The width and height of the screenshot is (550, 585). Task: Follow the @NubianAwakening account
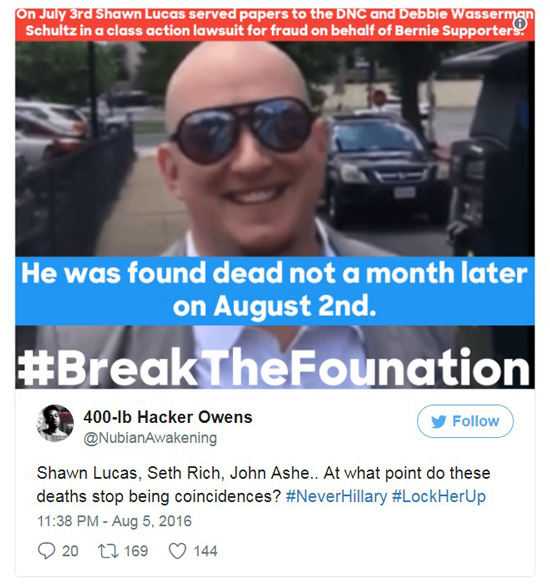pyautogui.click(x=465, y=421)
